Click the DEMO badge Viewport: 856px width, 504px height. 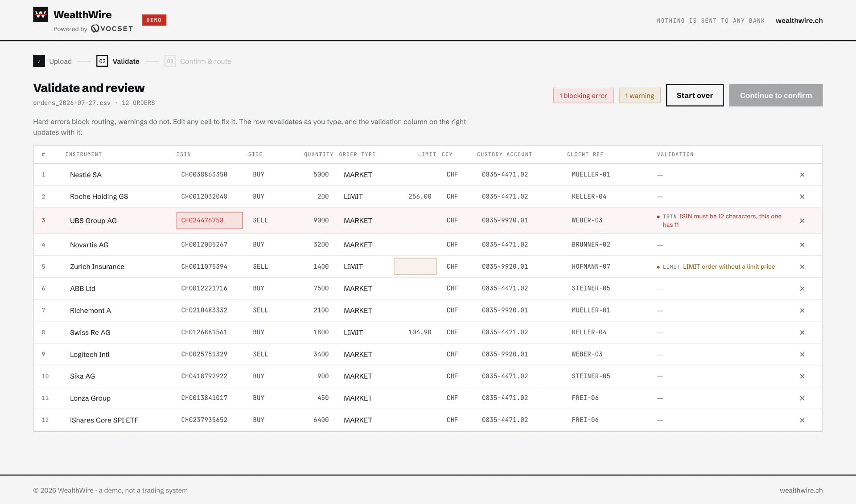154,20
